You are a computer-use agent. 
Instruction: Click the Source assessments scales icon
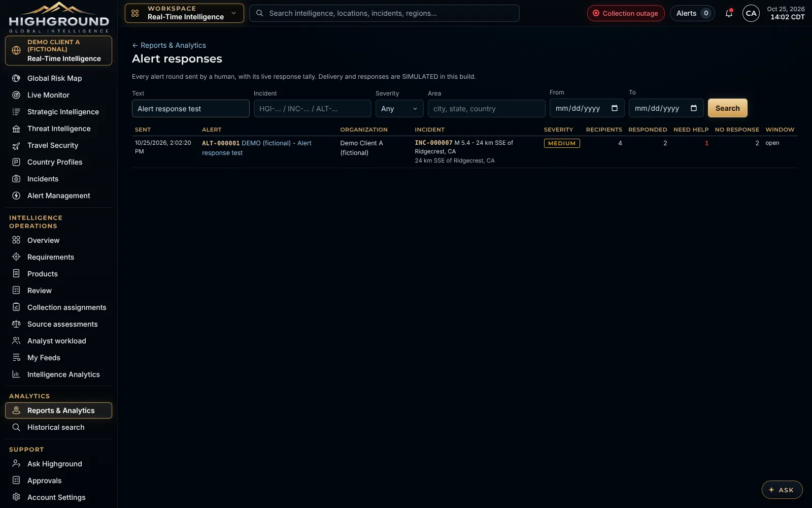point(16,324)
